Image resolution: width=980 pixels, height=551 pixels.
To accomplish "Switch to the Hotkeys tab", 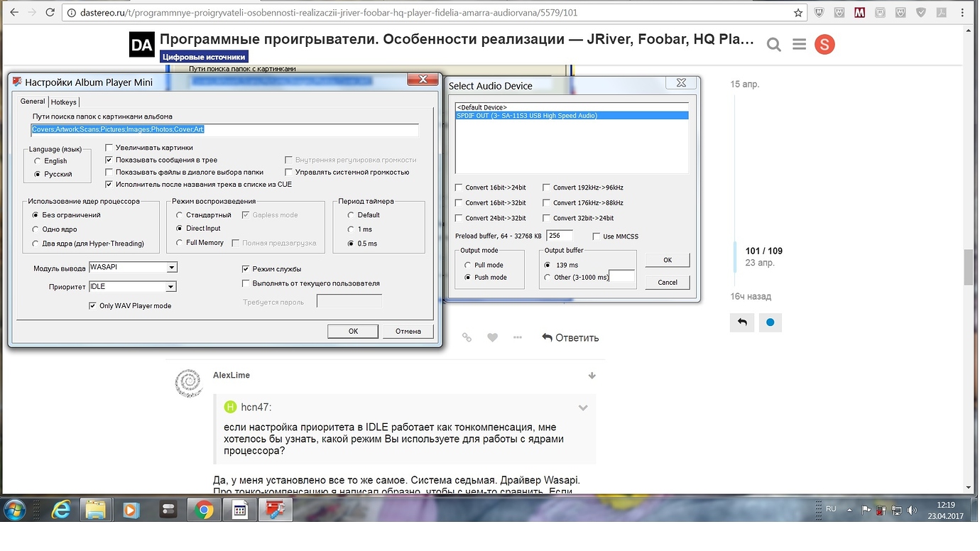I will click(64, 102).
